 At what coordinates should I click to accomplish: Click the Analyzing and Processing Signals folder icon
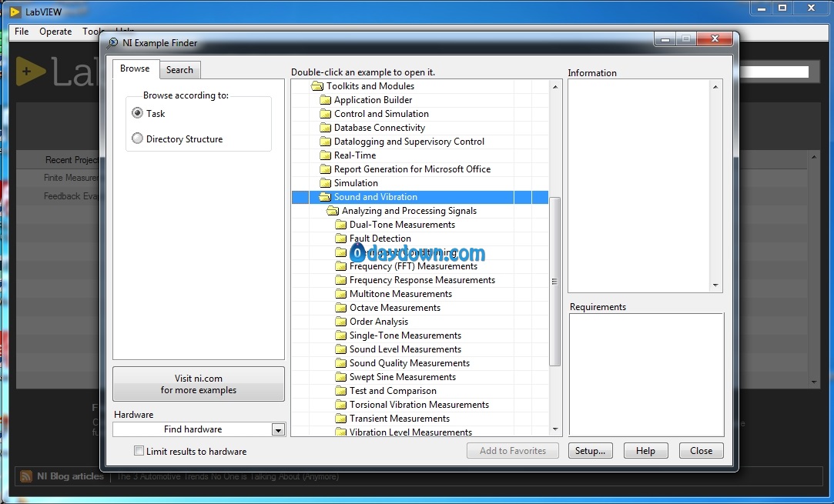click(x=333, y=211)
